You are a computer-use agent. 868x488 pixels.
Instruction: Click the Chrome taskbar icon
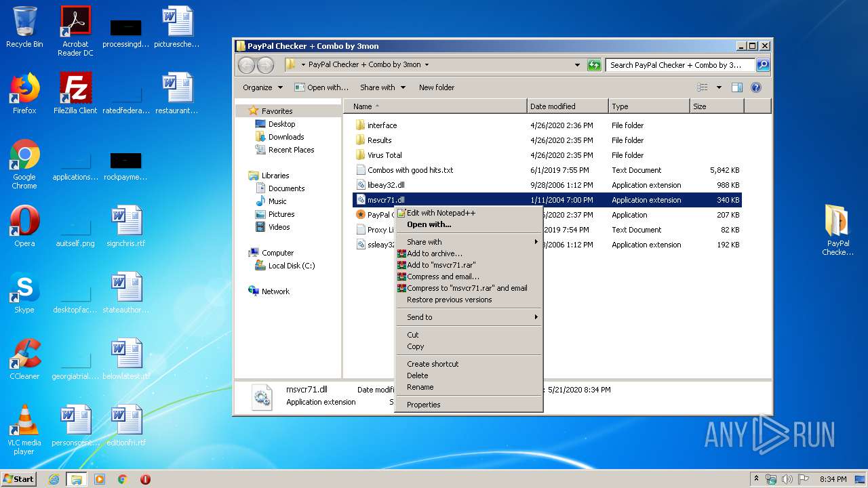pos(123,479)
